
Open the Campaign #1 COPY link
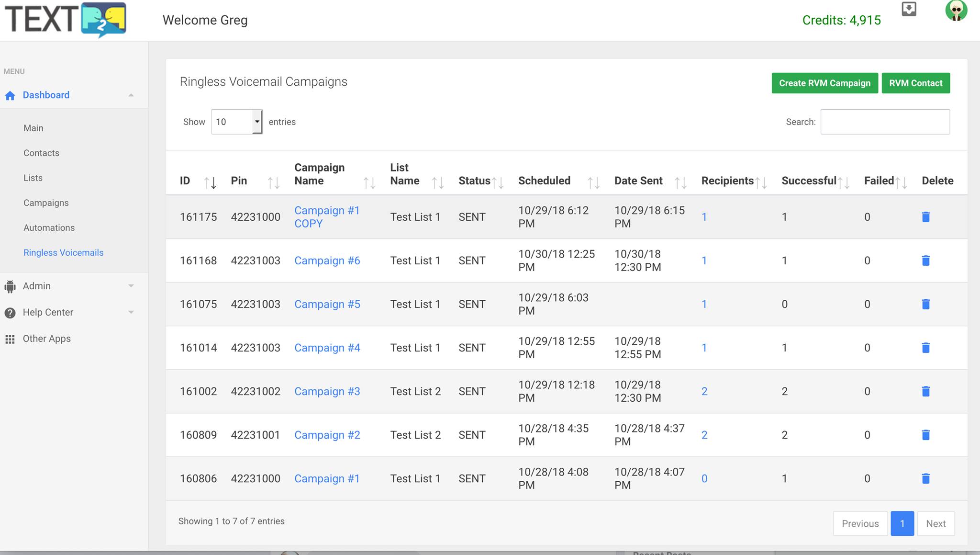(x=327, y=217)
